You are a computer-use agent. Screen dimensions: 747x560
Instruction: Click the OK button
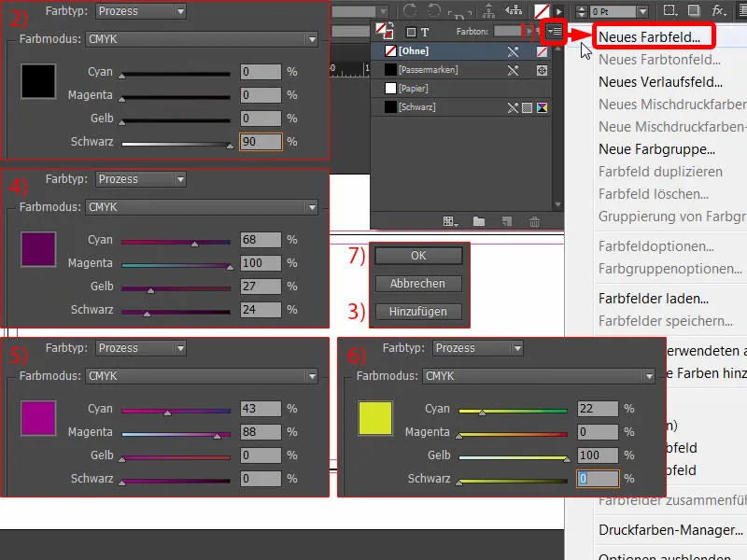pos(418,256)
